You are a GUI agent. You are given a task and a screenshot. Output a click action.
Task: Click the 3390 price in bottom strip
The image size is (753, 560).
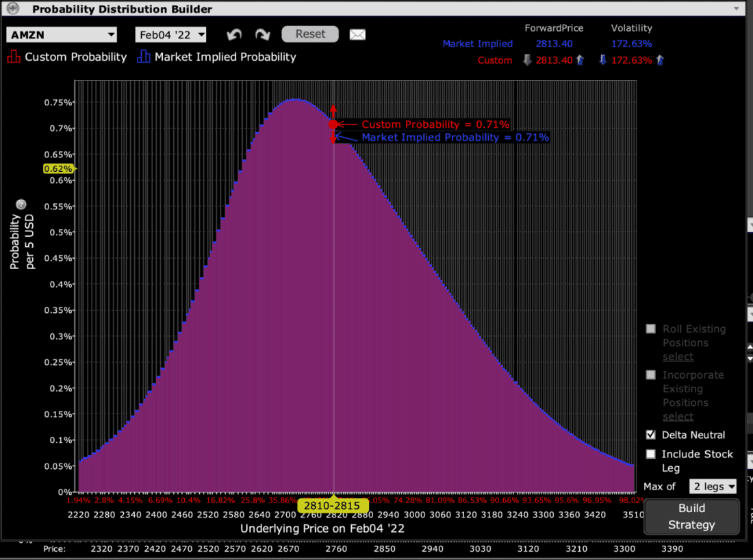[672, 548]
